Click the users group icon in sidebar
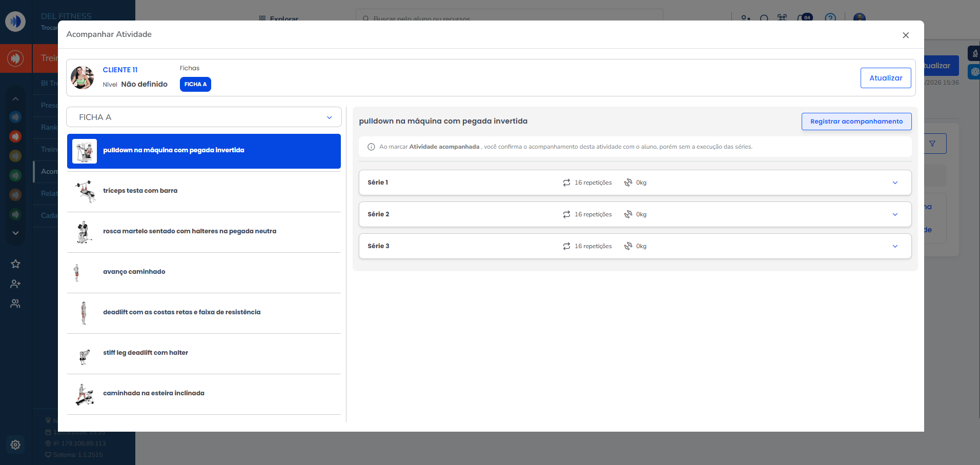980x465 pixels. tap(15, 304)
